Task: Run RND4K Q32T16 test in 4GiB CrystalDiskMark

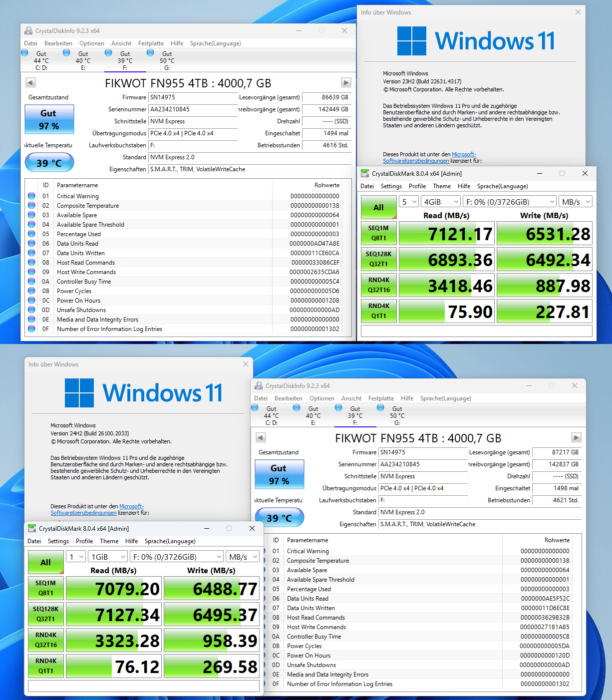Action: tap(378, 285)
